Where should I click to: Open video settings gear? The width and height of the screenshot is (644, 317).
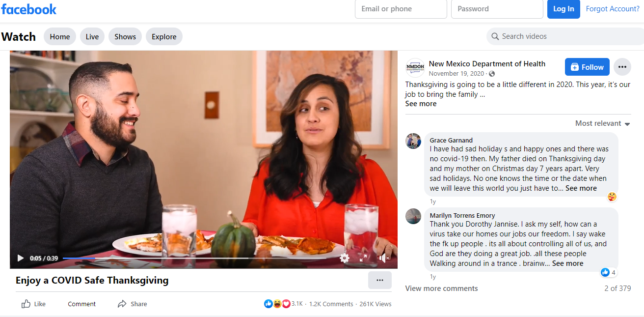[345, 258]
